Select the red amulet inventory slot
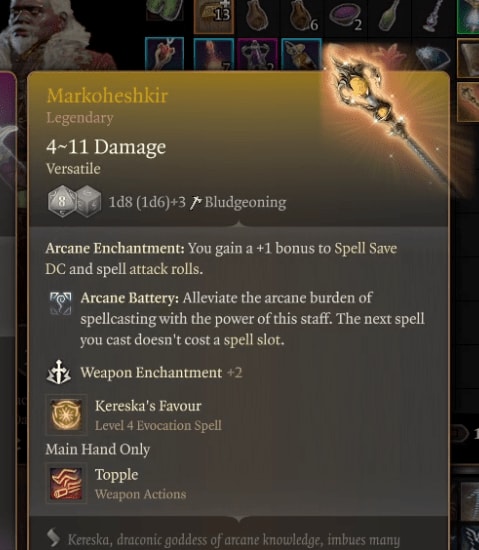Image resolution: width=479 pixels, height=550 pixels. pos(164,54)
